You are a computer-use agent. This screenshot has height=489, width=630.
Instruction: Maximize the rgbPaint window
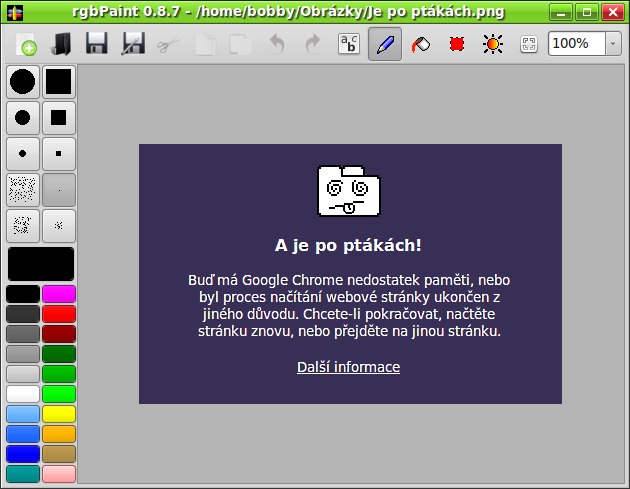coord(587,12)
